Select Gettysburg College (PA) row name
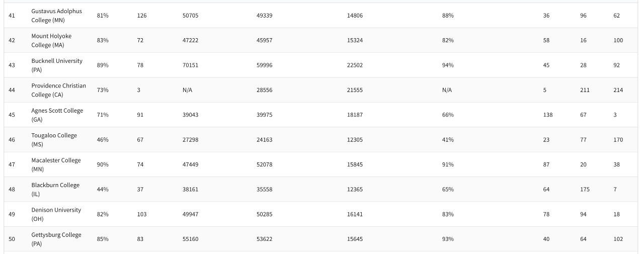The image size is (644, 254). (56, 239)
